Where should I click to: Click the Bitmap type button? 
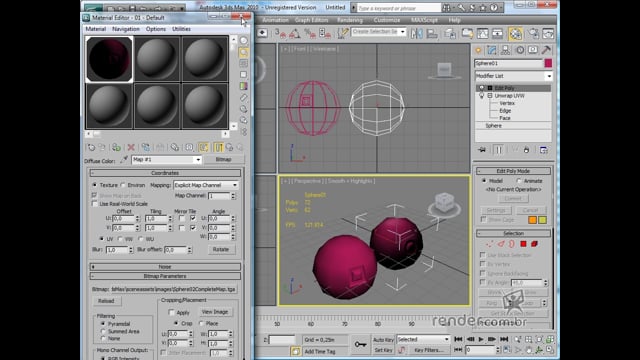point(223,160)
